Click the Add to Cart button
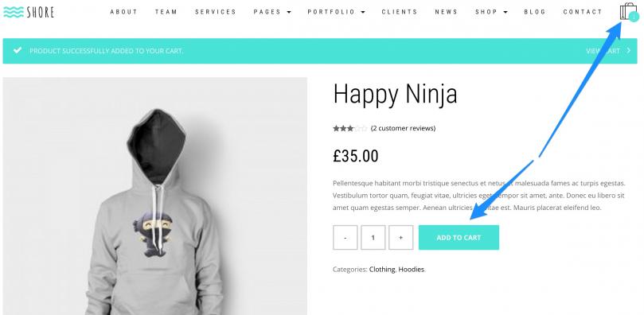644x315 pixels. pyautogui.click(x=459, y=238)
